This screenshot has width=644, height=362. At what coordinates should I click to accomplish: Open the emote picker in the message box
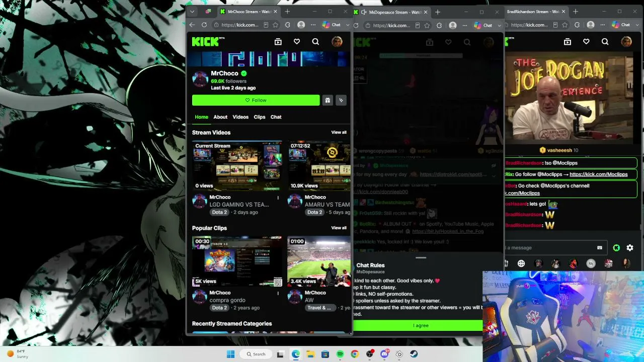coord(599,248)
